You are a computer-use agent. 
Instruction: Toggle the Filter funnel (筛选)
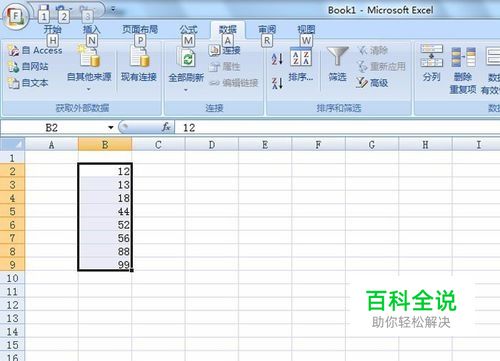coord(337,63)
